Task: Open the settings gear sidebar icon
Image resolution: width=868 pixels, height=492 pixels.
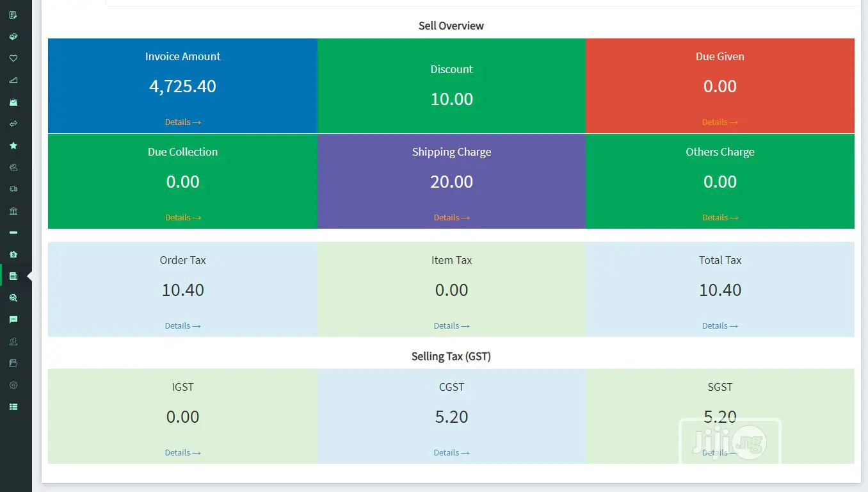Action: (x=13, y=385)
